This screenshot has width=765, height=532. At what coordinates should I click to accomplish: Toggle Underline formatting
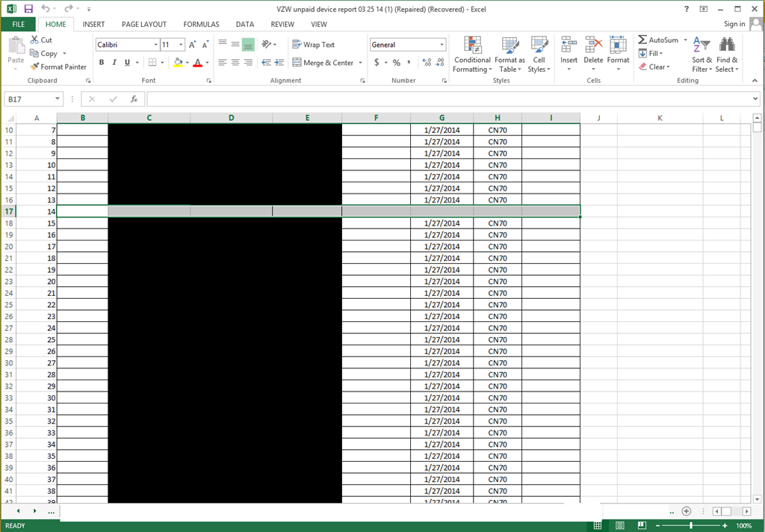pyautogui.click(x=127, y=63)
